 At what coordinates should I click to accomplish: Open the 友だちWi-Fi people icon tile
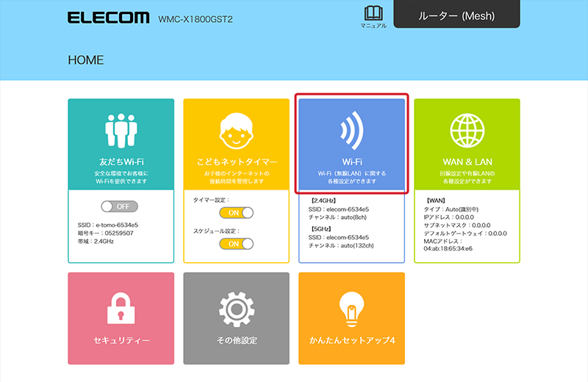(x=121, y=131)
